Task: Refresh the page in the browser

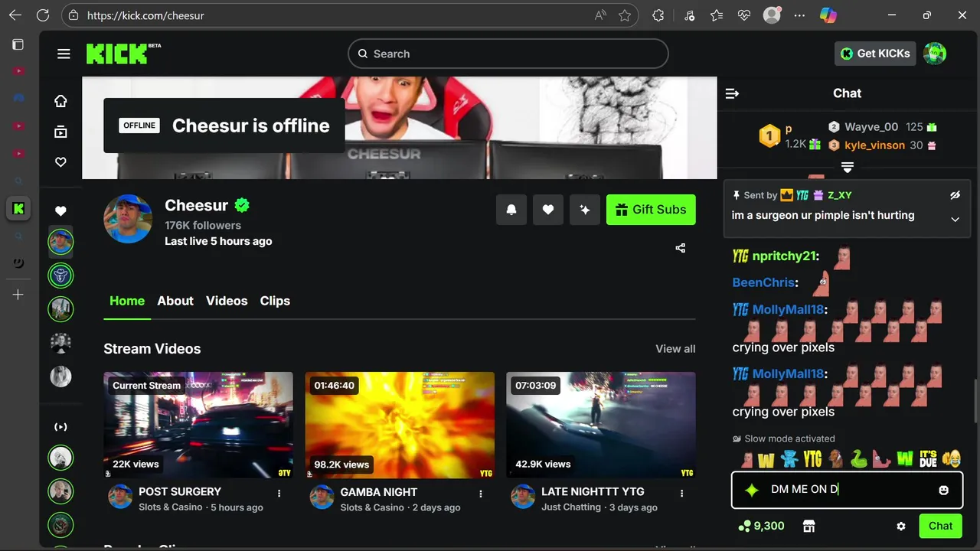Action: point(43,15)
